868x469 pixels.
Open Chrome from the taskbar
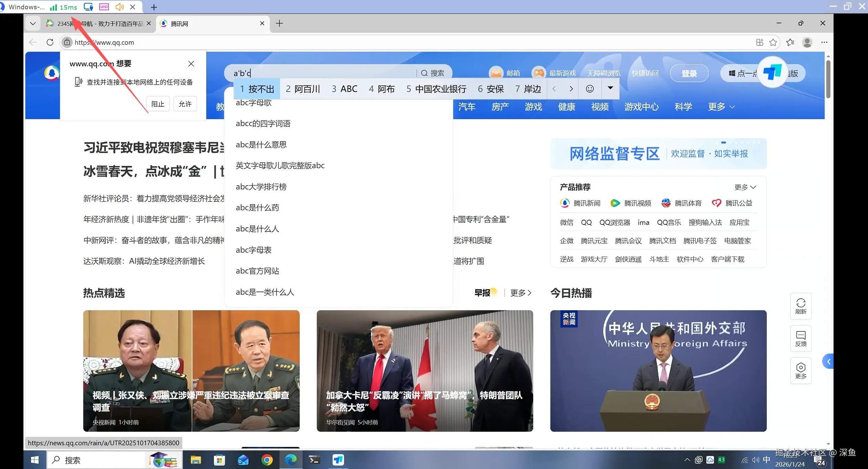[267, 460]
